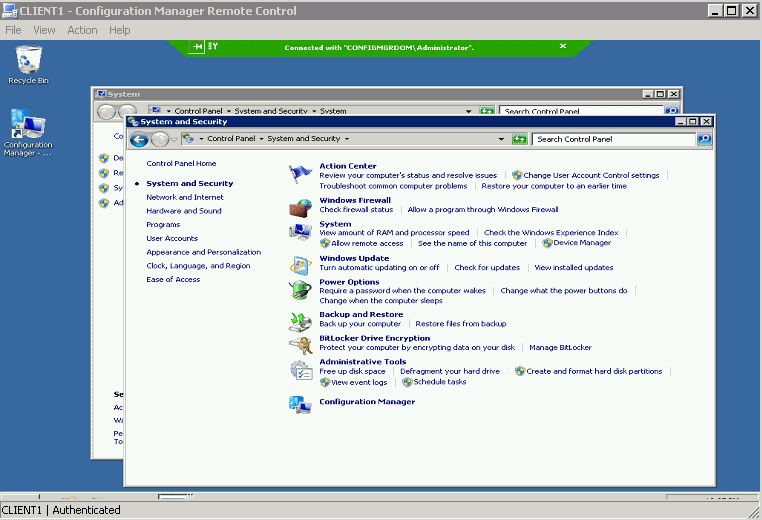Open address bar history dropdown in System and Security
Viewport: 762px width, 520px height.
tap(501, 139)
